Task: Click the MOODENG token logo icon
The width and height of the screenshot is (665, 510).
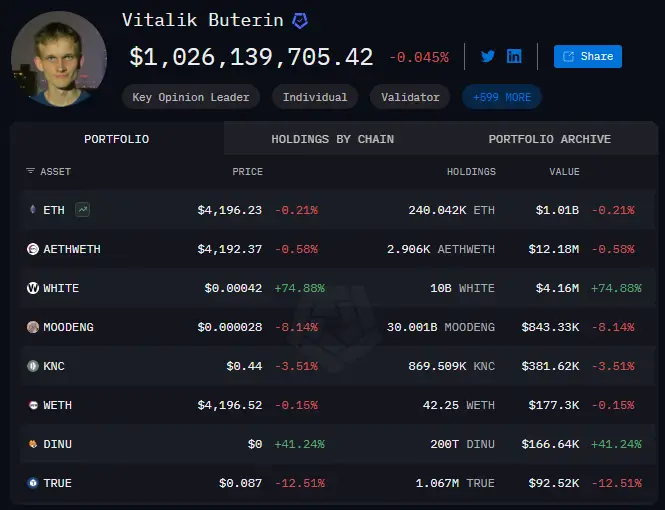Action: (33, 327)
